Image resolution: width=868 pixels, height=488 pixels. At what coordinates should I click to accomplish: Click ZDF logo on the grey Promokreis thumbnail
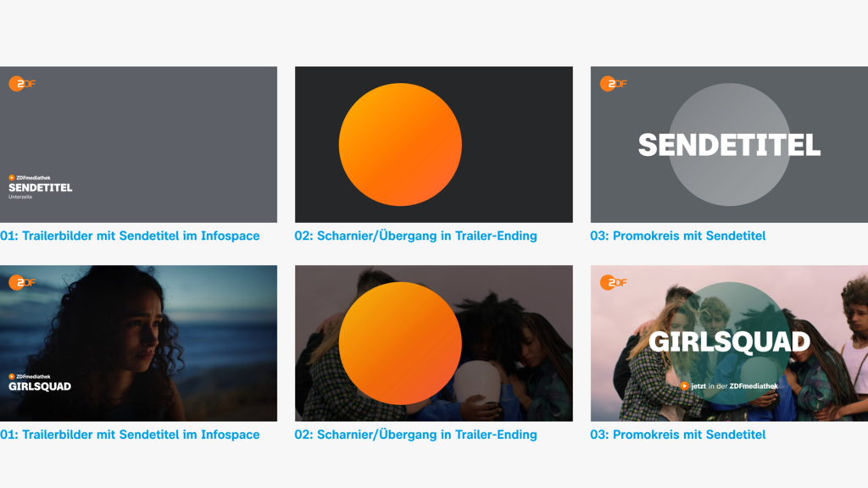[614, 84]
